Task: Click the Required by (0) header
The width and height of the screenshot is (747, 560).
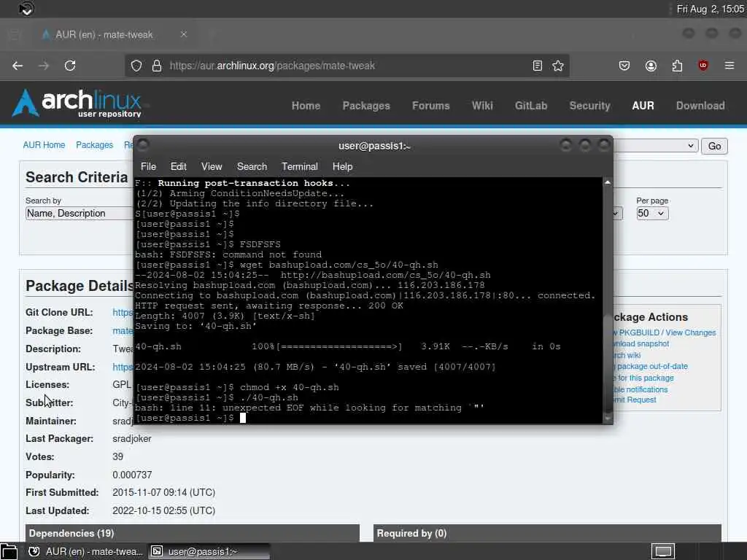Action: point(547,533)
